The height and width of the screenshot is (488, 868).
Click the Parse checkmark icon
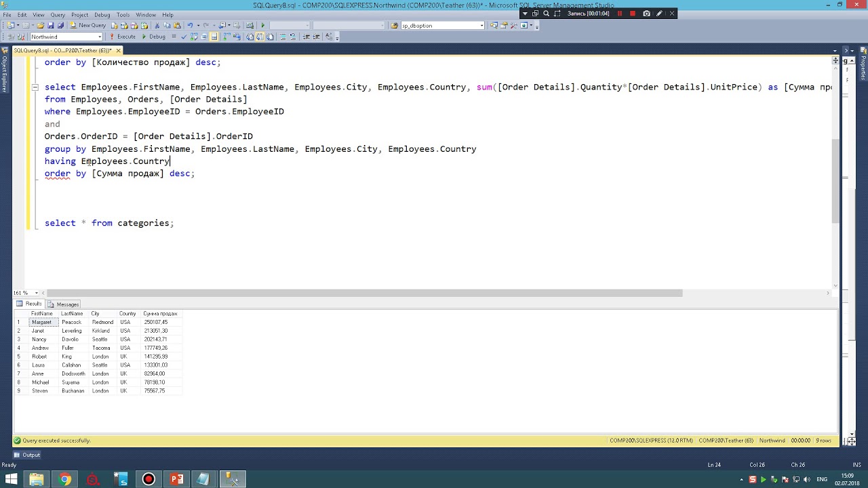(x=184, y=37)
